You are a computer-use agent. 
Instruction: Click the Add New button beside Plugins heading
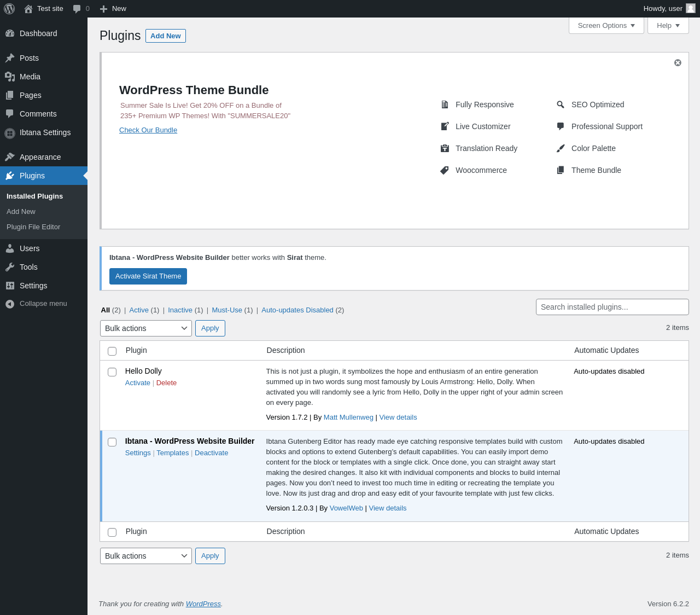[x=166, y=36]
